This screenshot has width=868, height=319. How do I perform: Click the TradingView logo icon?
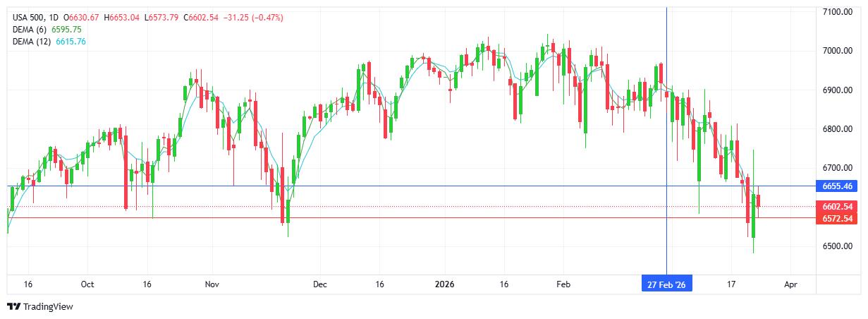[x=13, y=307]
